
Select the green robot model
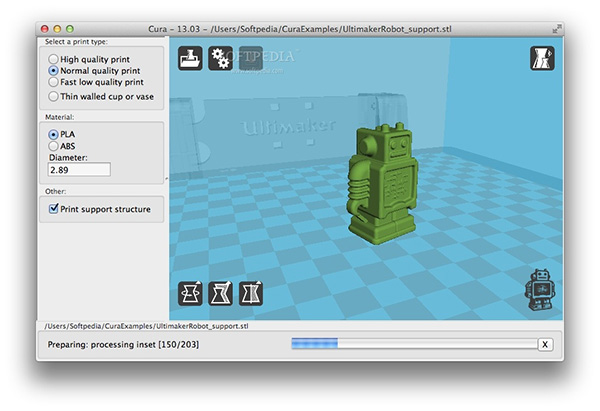[382, 183]
